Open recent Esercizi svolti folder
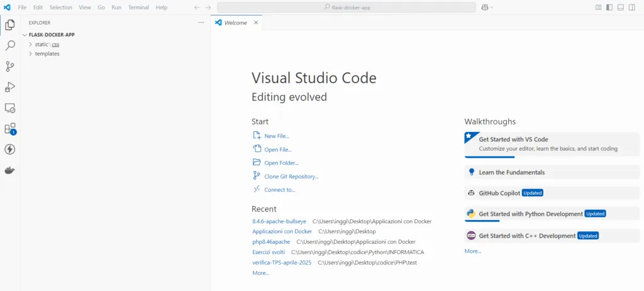Viewport: 644px width, 291px height. [x=269, y=252]
